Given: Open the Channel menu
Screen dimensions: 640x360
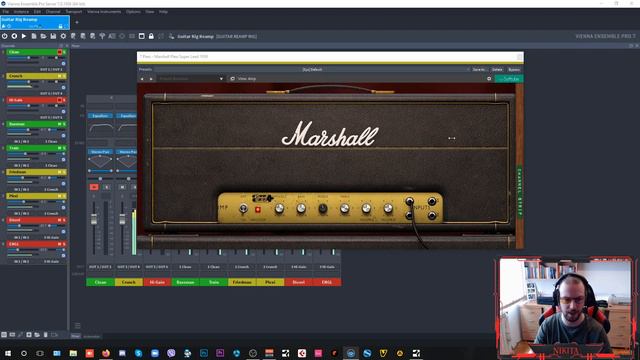Looking at the screenshot, I should tap(53, 12).
